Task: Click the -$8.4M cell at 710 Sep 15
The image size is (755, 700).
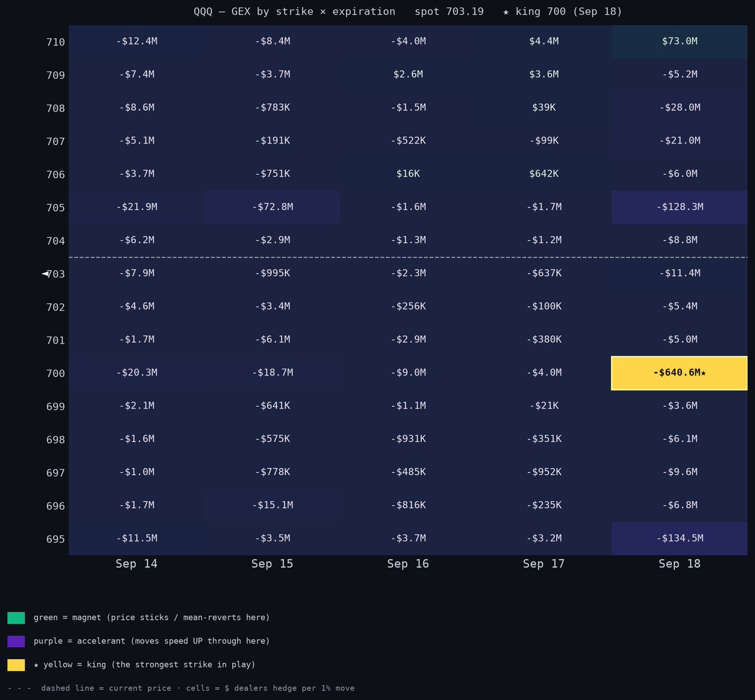Action: [x=272, y=42]
